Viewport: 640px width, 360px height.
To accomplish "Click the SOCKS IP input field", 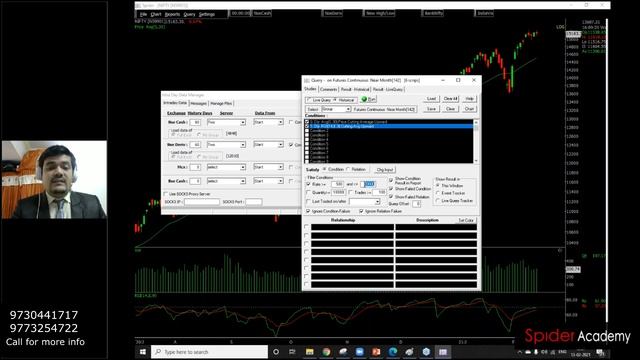I will [x=201, y=202].
